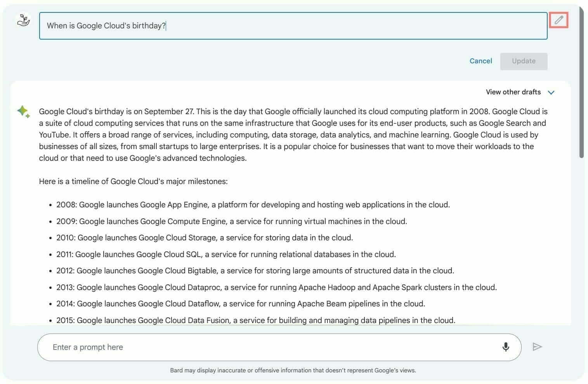
Task: Click the Bard disclaimer text at bottom
Action: (293, 370)
